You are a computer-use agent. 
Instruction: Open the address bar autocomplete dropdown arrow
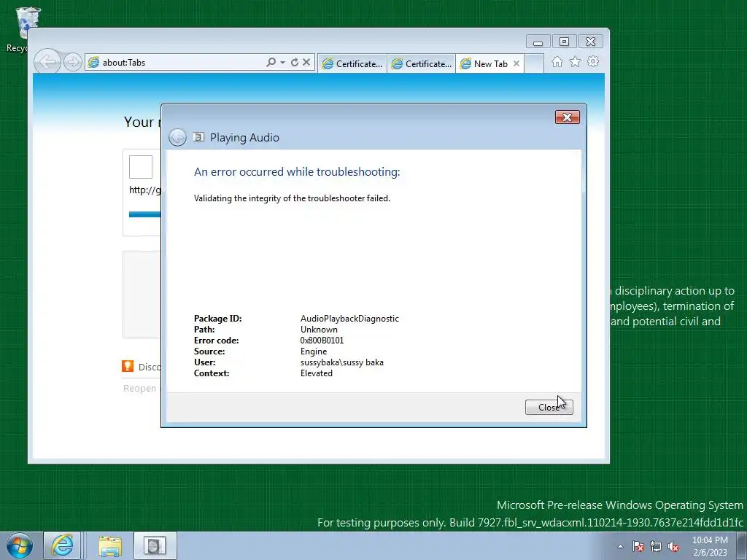tap(282, 63)
